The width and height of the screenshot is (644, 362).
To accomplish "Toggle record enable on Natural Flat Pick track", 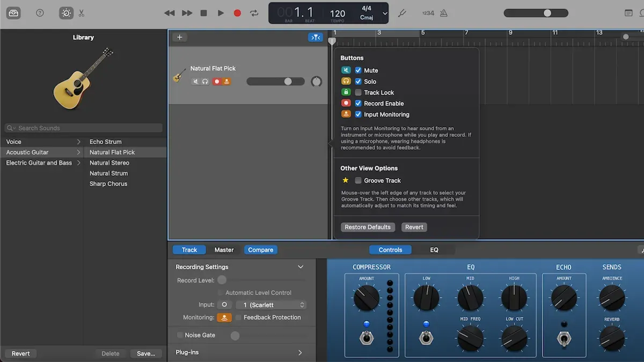I will coord(217,82).
